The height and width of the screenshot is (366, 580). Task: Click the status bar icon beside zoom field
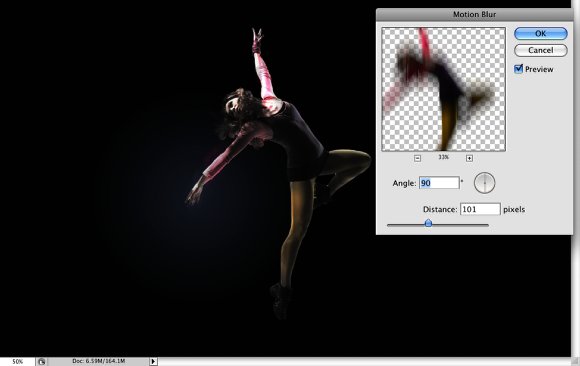[41, 362]
